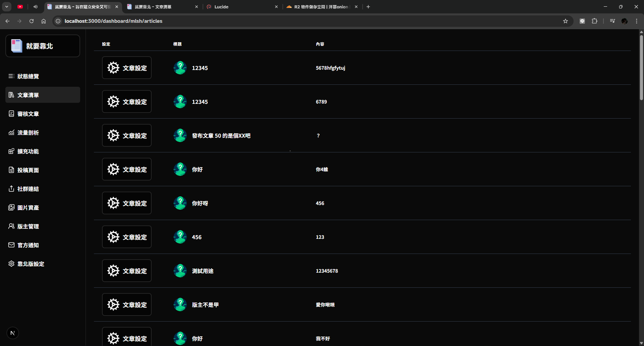This screenshot has width=644, height=346.
Task: Click the 審核文章 sidebar icon
Action: pos(11,114)
